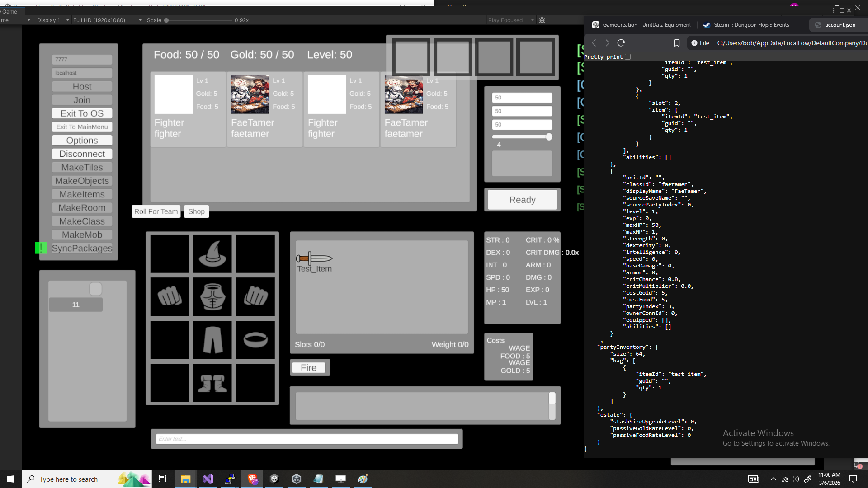Switch to Visual Studio in taskbar
868x488 pixels.
point(208,479)
